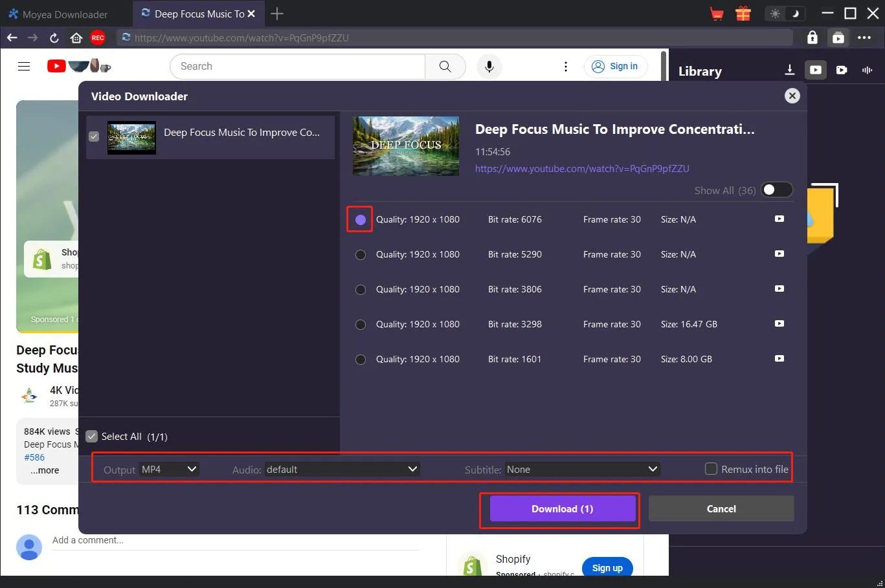The image size is (885, 588).
Task: Click the shopping cart icon in title bar
Action: point(717,14)
